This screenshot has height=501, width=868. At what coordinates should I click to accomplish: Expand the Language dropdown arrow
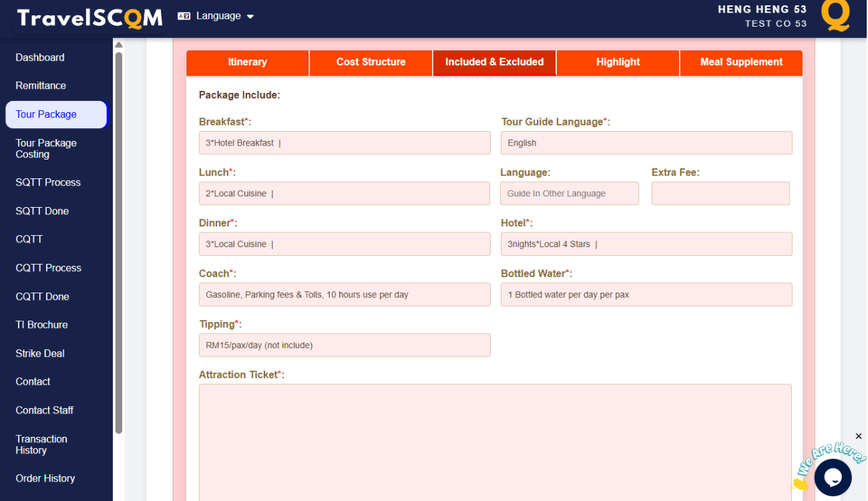pyautogui.click(x=250, y=17)
